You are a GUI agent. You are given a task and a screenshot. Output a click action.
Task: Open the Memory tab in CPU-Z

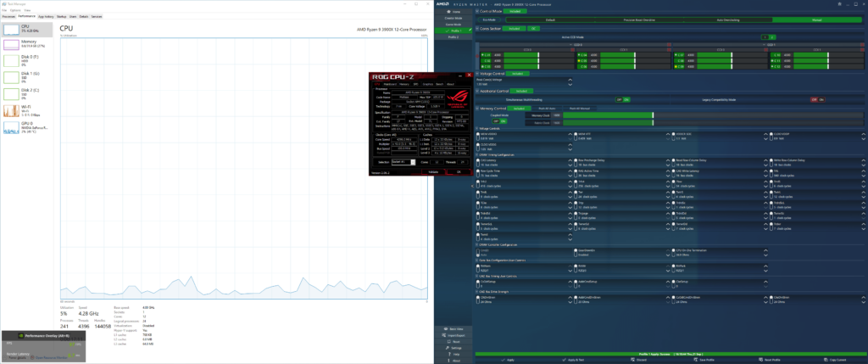click(403, 84)
